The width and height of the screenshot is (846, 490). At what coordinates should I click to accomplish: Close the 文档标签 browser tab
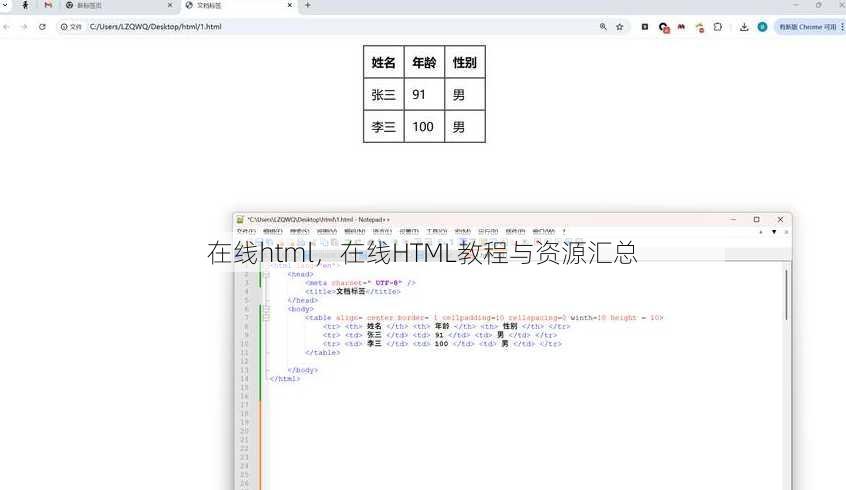click(x=290, y=5)
